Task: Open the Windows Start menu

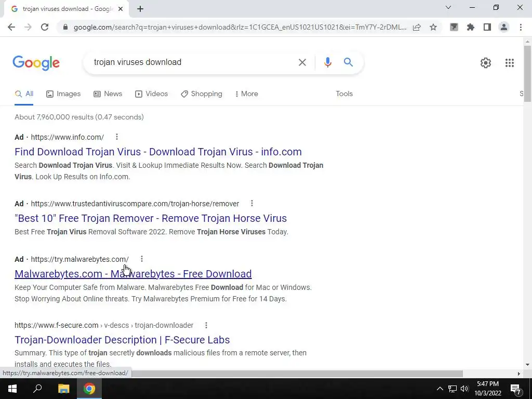Action: coord(12,389)
